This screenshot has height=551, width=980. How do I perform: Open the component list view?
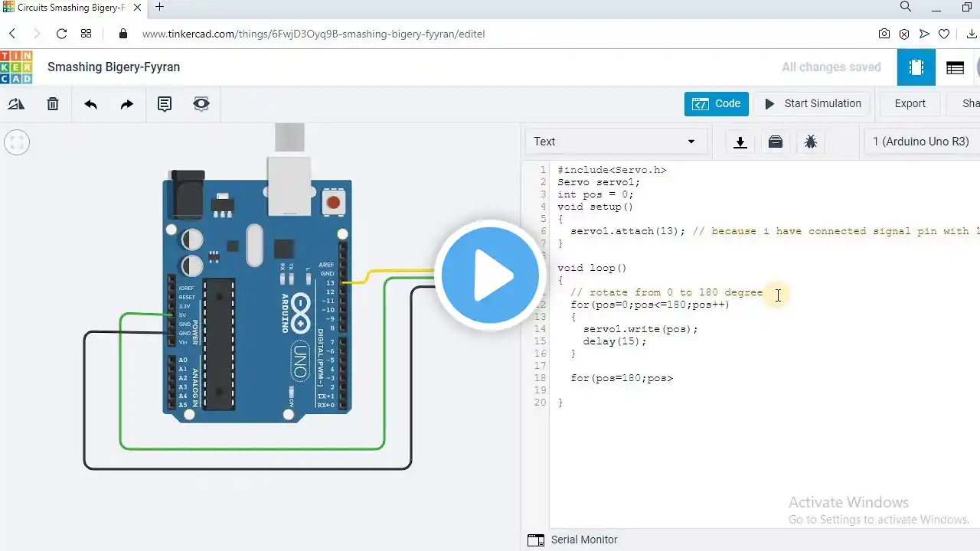click(955, 67)
